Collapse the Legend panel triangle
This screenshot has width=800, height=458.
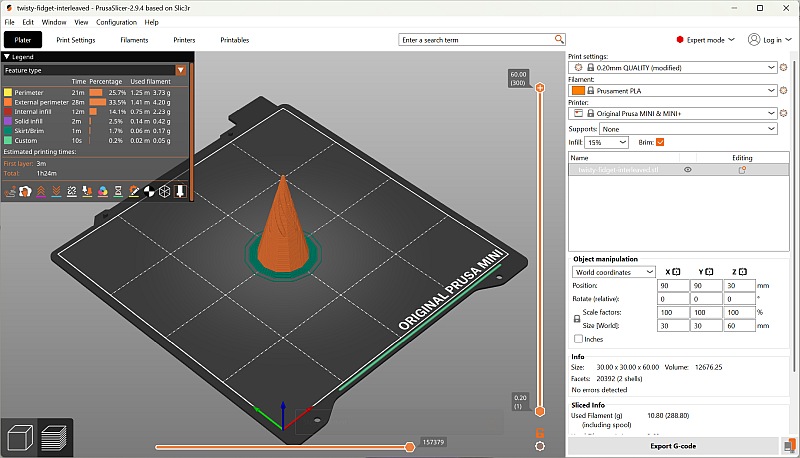tap(7, 57)
